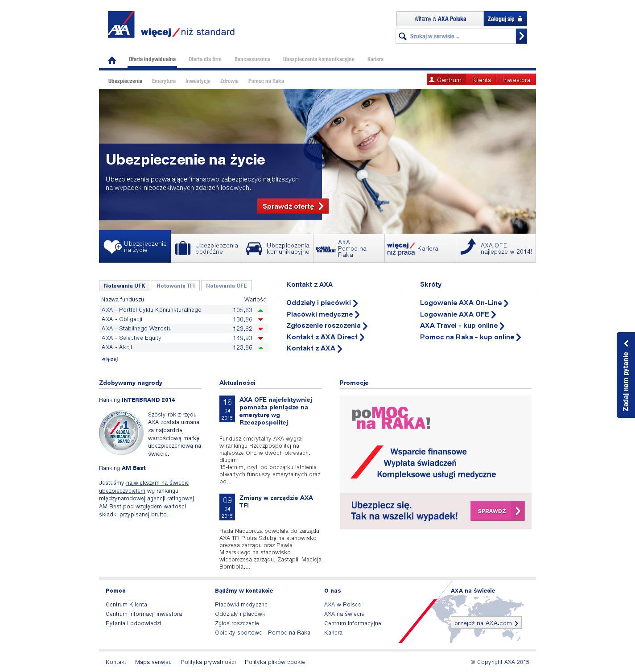Open the Inwestora centre tab

tap(516, 80)
